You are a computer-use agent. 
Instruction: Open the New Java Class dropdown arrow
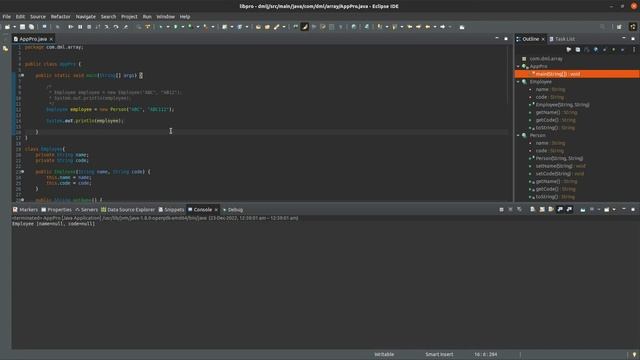[x=247, y=27]
